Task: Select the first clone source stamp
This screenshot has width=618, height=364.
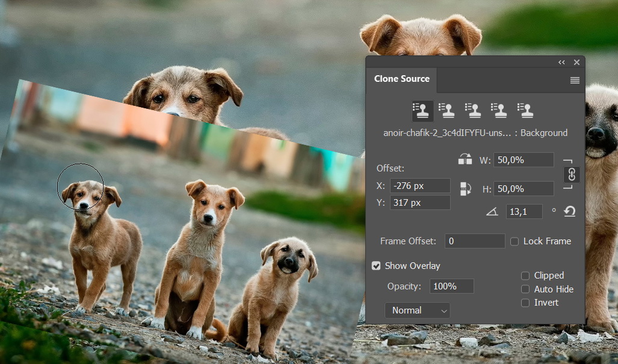Action: pos(420,110)
